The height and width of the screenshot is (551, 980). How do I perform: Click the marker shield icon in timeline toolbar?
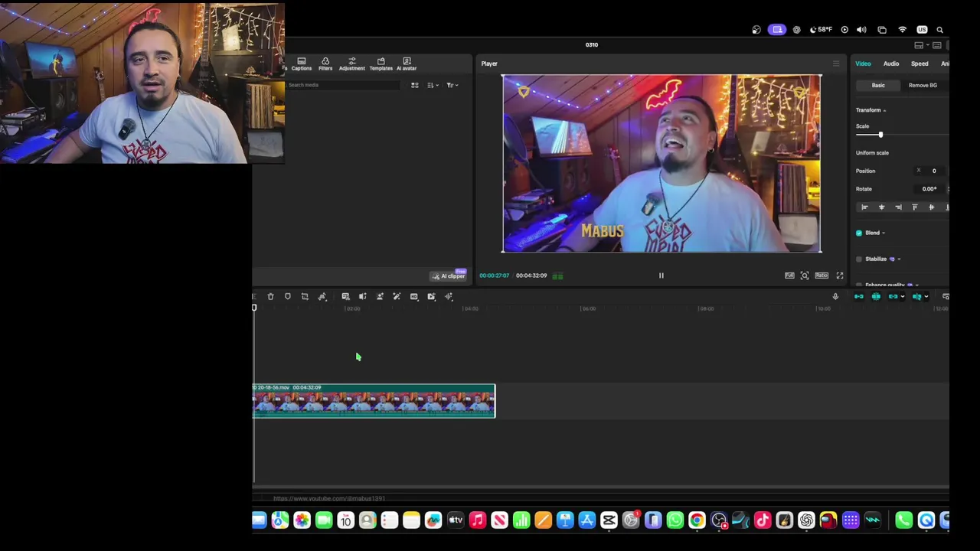click(x=288, y=297)
